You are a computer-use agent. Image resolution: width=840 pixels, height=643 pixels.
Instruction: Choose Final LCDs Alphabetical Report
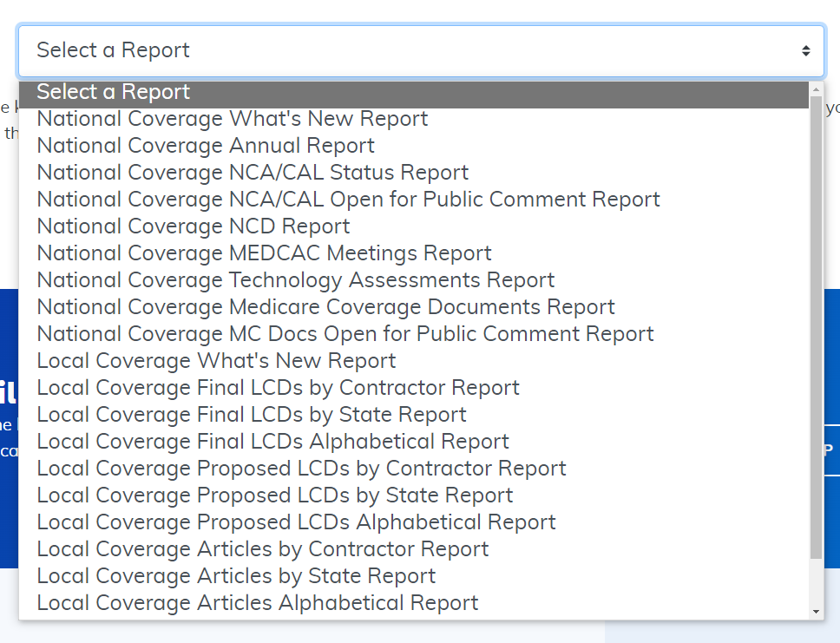pos(272,442)
